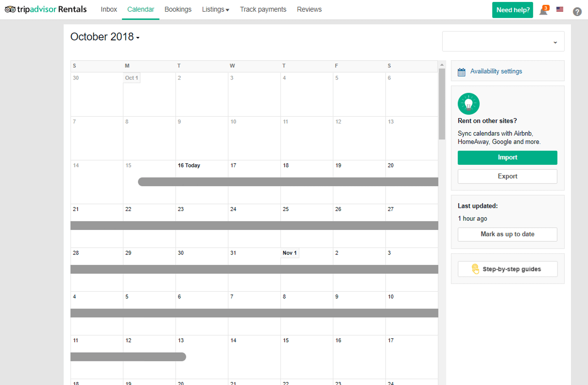
Task: Select the Calendar tab
Action: coord(140,9)
